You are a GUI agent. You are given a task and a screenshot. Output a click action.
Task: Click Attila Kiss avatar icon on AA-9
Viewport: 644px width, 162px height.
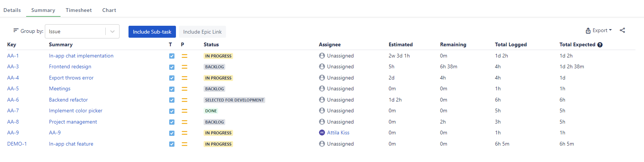pos(322,133)
